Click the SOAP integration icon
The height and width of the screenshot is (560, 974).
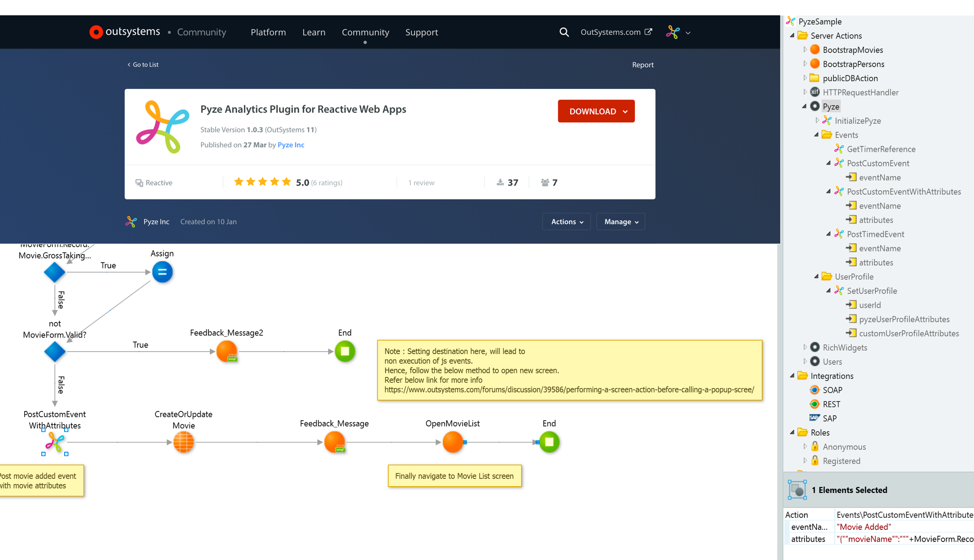click(815, 390)
